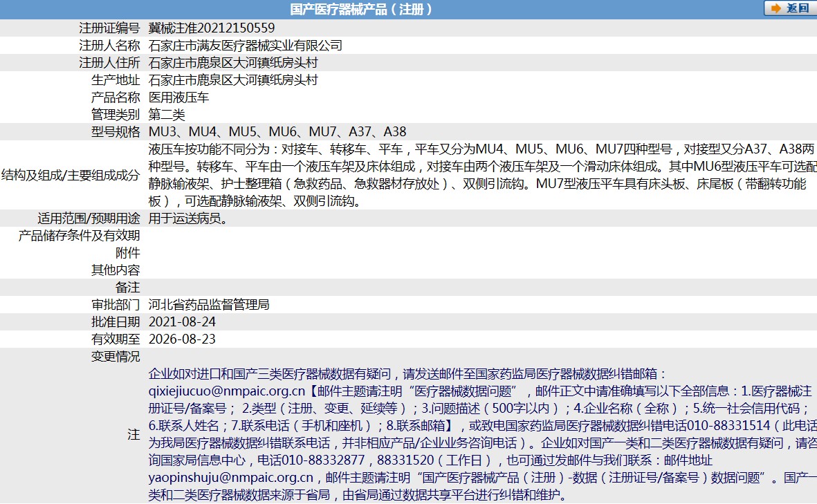Click the 型号规格 label
817x504 pixels.
tap(116, 132)
